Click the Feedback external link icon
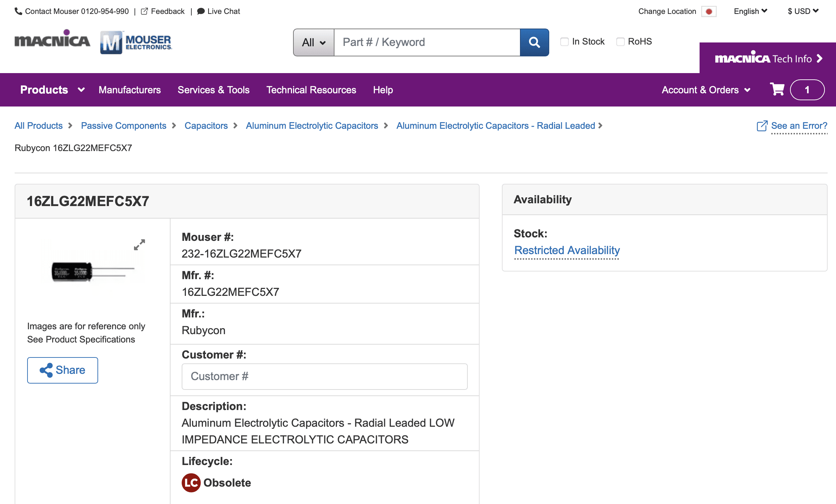836x504 pixels. [x=144, y=11]
